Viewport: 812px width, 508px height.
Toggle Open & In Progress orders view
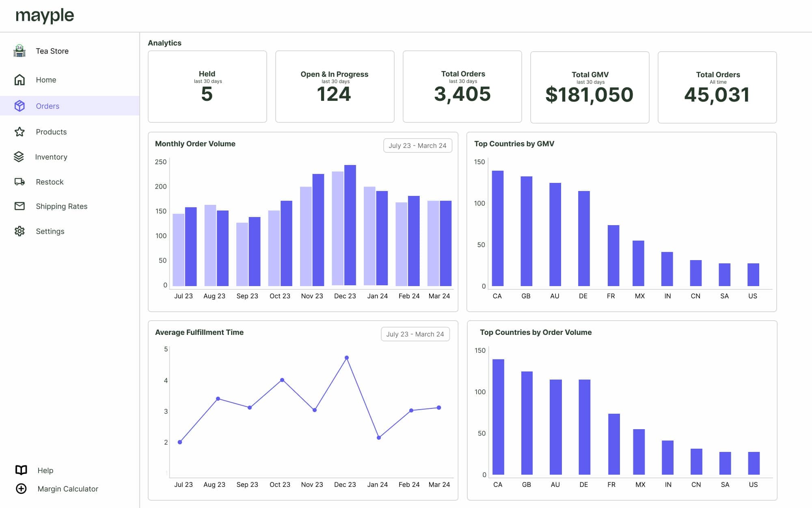click(335, 87)
